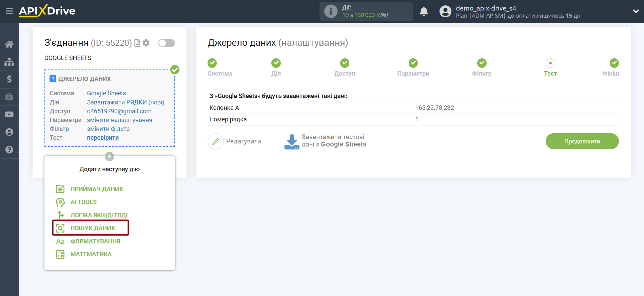Click the Редагувати pencil icon
The width and height of the screenshot is (644, 296).
click(216, 141)
